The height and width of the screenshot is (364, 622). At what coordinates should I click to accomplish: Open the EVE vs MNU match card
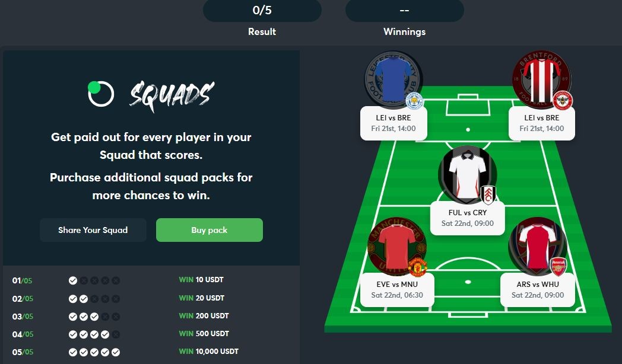click(x=396, y=289)
